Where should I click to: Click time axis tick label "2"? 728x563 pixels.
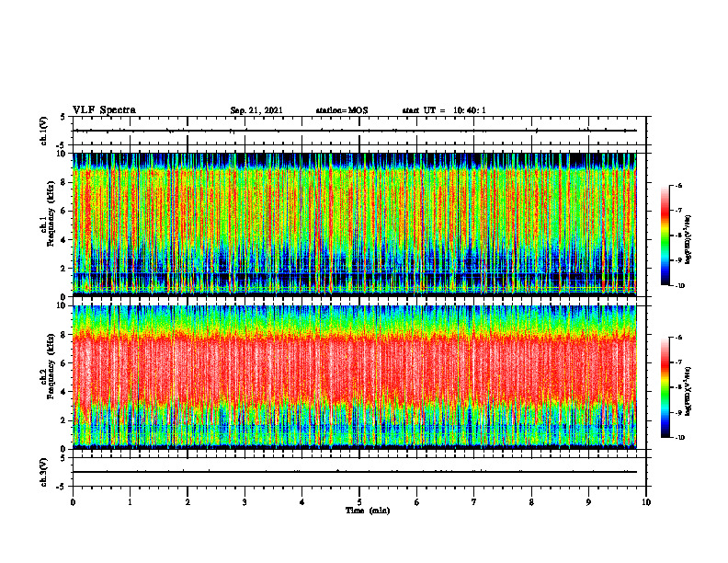(188, 502)
